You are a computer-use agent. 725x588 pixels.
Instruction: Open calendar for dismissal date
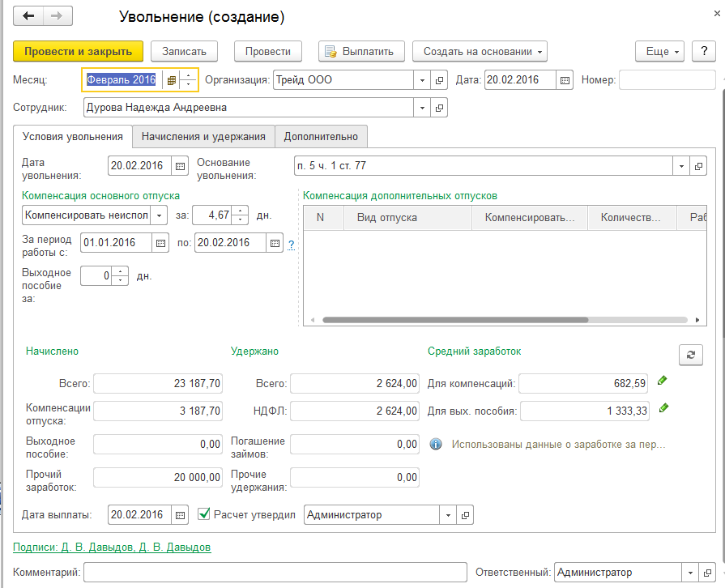pos(180,165)
